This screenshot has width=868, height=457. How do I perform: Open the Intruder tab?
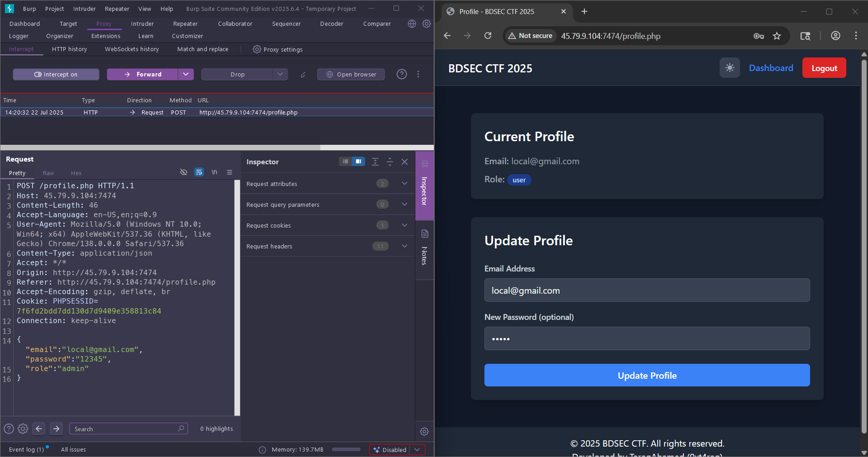[x=142, y=24]
